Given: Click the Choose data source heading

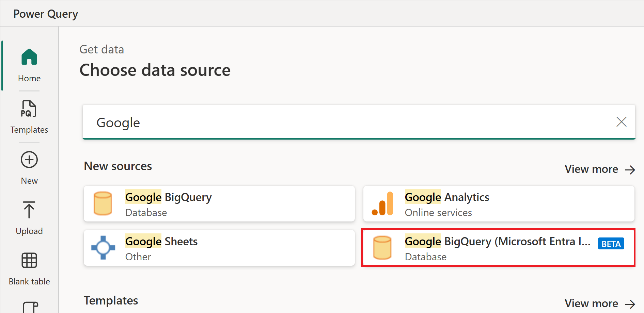Looking at the screenshot, I should pos(155,70).
